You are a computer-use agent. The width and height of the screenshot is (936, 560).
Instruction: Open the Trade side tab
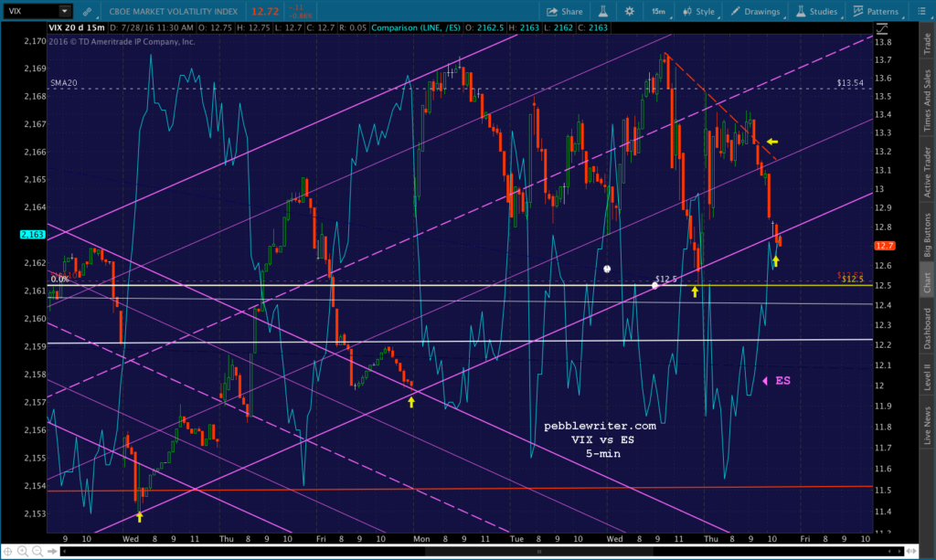click(927, 44)
